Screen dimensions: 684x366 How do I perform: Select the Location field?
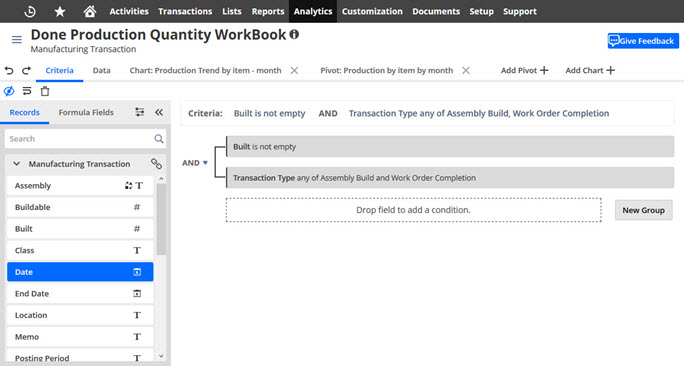pyautogui.click(x=80, y=315)
